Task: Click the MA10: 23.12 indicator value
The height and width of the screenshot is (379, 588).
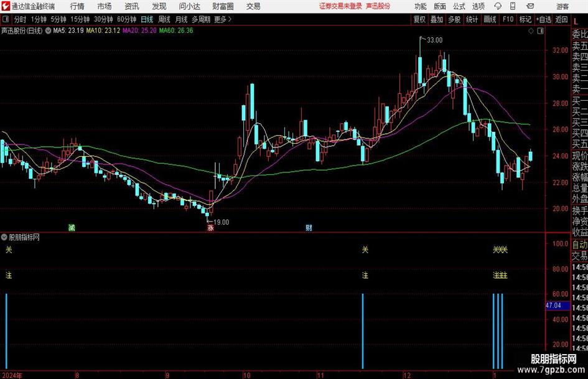Action: click(x=103, y=30)
